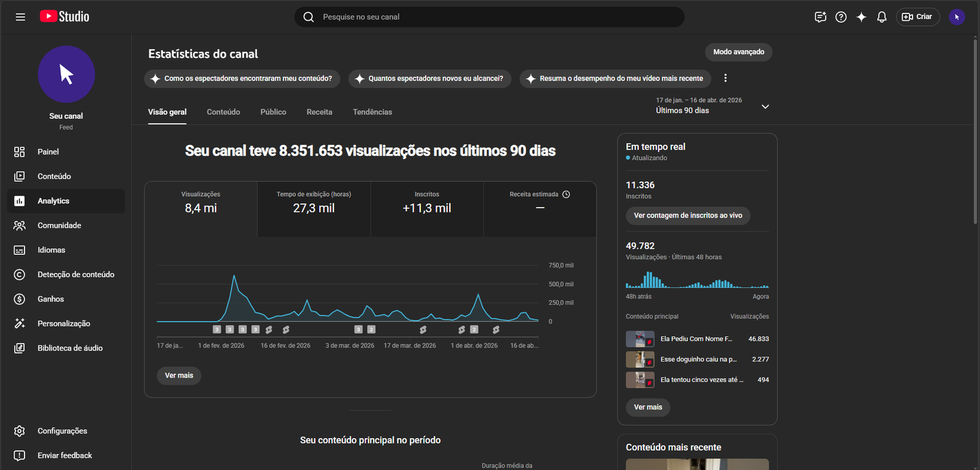The width and height of the screenshot is (980, 470).
Task: Open the Criar menu button
Action: point(917,17)
